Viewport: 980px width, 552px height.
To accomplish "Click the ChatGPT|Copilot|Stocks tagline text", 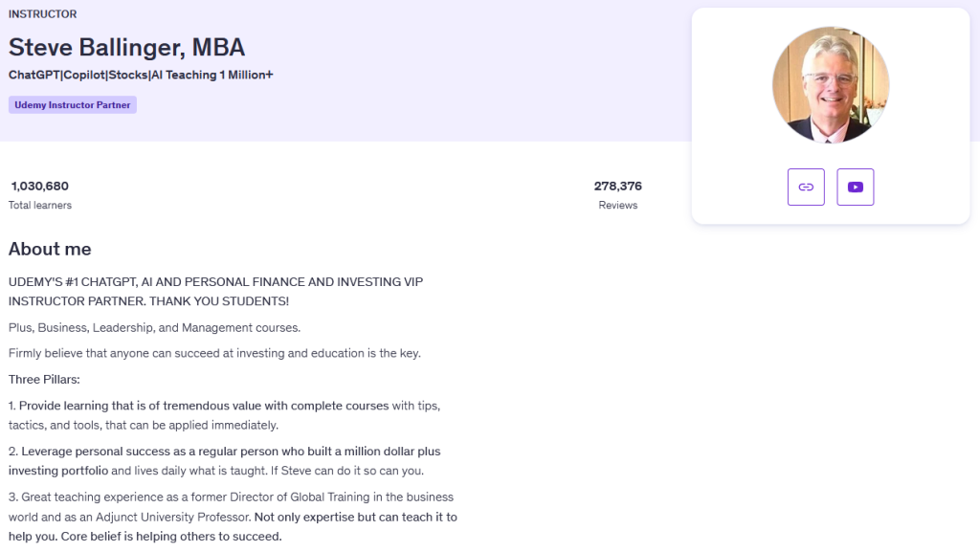I will [141, 75].
